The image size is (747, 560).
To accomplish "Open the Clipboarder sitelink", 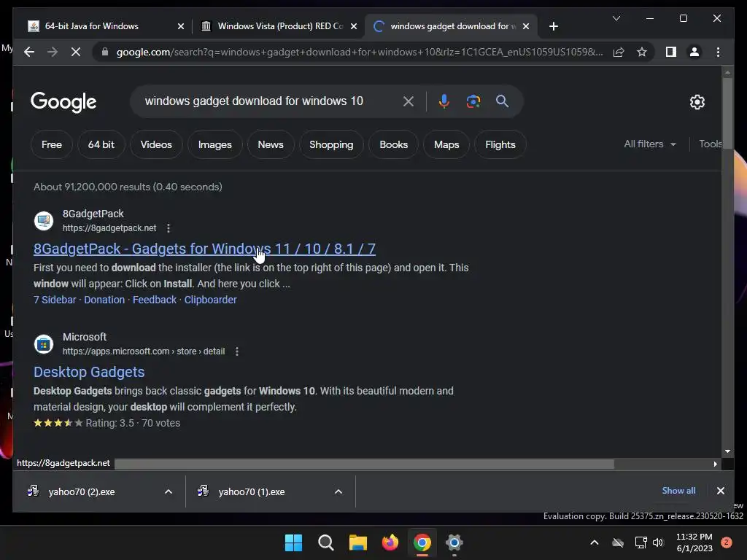I will tap(211, 300).
